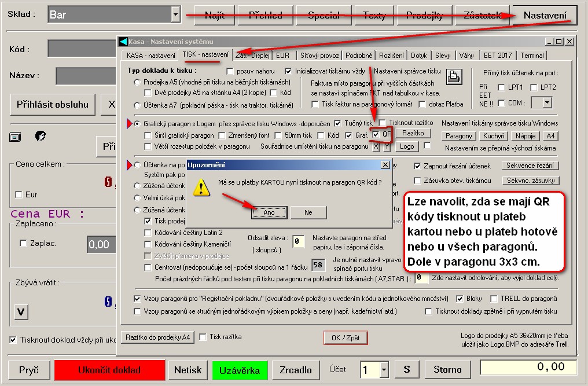Click the Odsadit zleva number field
This screenshot has height=386, width=588.
coord(298,241)
